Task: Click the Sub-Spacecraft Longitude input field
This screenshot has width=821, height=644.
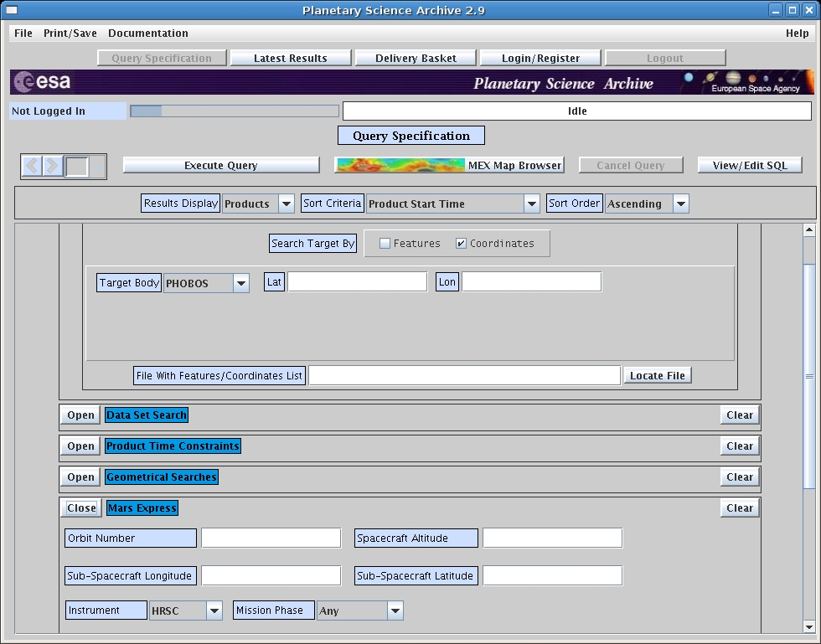Action: tap(271, 575)
